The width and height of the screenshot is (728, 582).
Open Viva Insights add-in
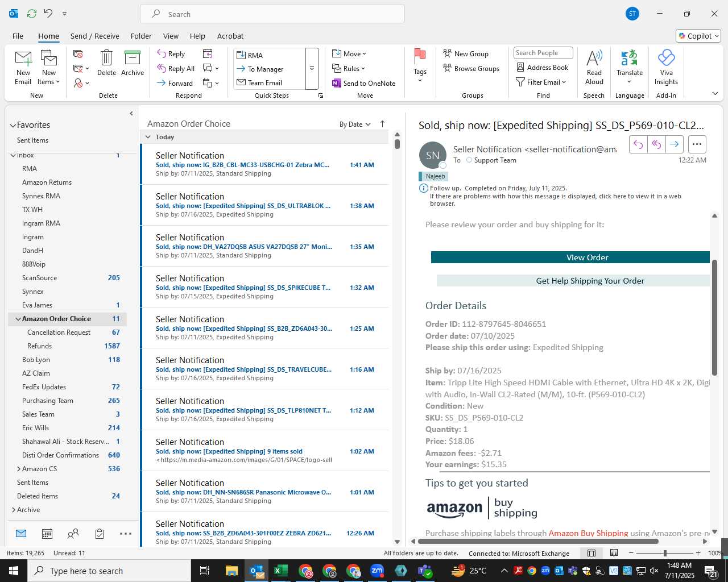click(666, 67)
